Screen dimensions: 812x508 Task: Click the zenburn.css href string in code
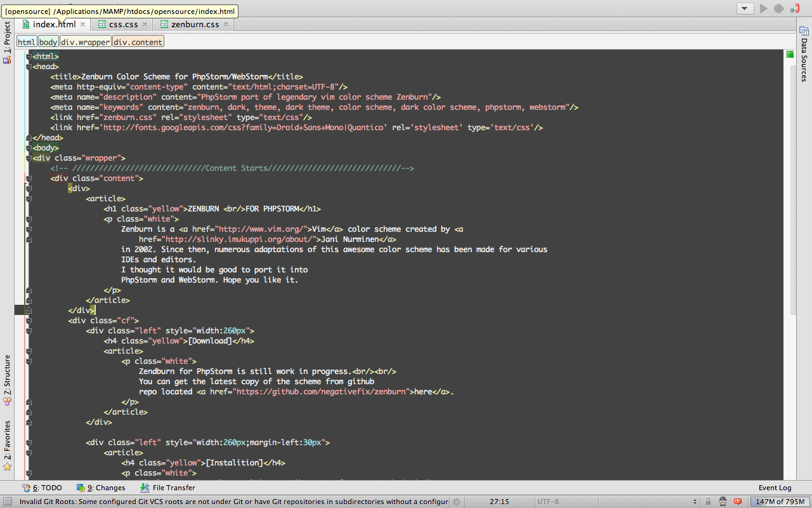click(123, 117)
